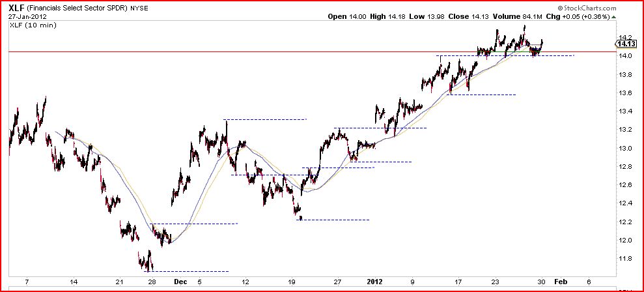Open the StockCharts.com copyright watermark link
The width and height of the screenshot is (644, 292).
[587, 8]
